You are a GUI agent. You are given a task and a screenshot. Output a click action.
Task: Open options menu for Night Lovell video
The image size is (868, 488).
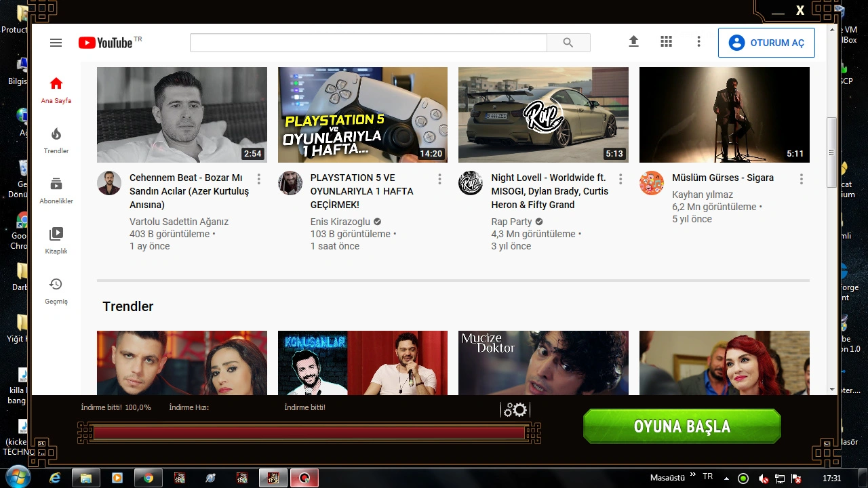620,179
